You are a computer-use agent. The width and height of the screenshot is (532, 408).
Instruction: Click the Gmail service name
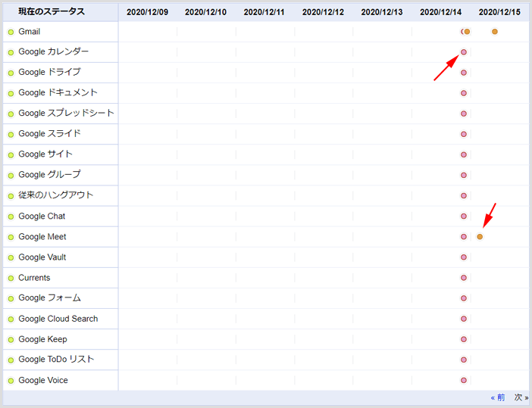point(30,32)
